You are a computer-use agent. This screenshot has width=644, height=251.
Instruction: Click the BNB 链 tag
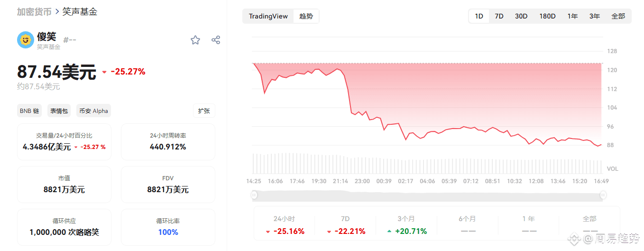29,111
